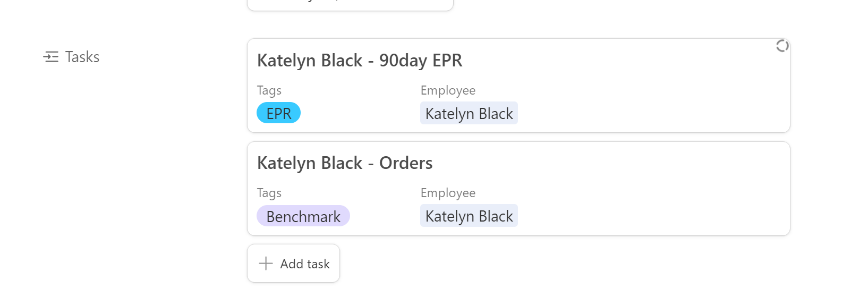Click the partially visible card above Tasks
The height and width of the screenshot is (297, 868).
[350, 5]
